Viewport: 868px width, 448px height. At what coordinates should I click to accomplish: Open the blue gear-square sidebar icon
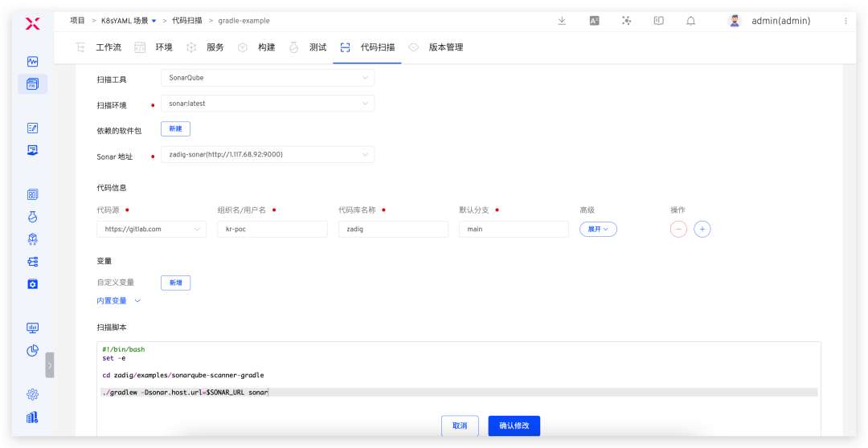coord(33,284)
